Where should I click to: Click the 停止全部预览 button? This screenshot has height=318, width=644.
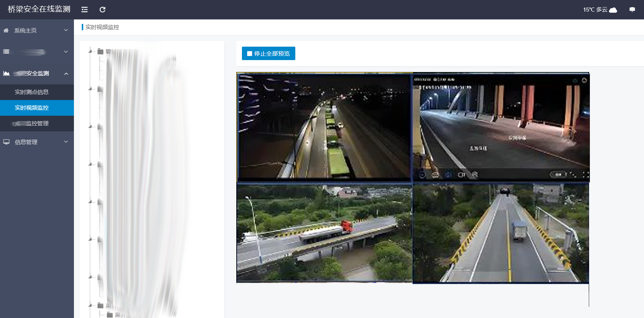[x=268, y=53]
